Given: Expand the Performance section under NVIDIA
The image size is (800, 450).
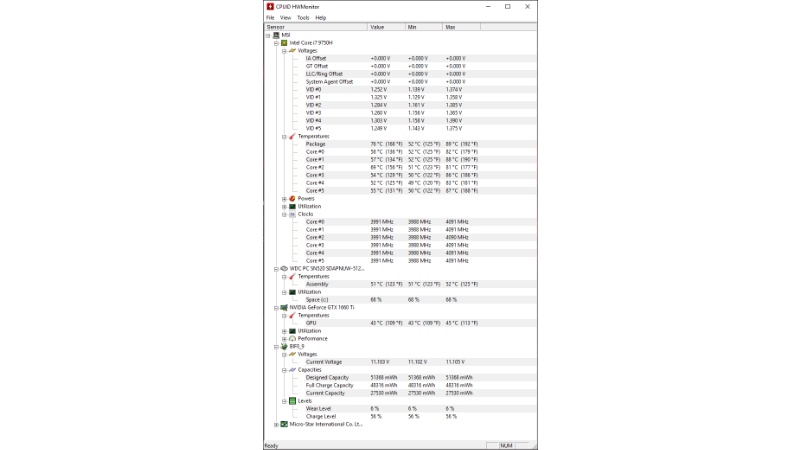Looking at the screenshot, I should (x=285, y=339).
